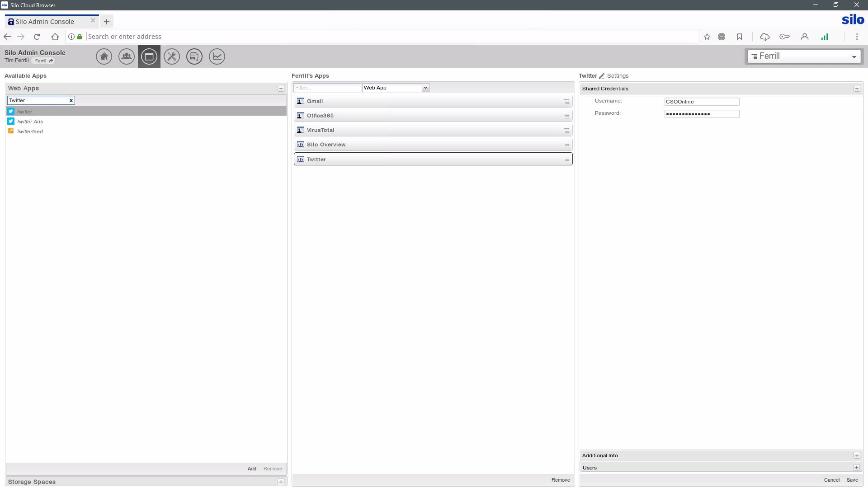Screen dimensions: 868x488
Task: Click the green signal bars icon
Action: tap(825, 37)
